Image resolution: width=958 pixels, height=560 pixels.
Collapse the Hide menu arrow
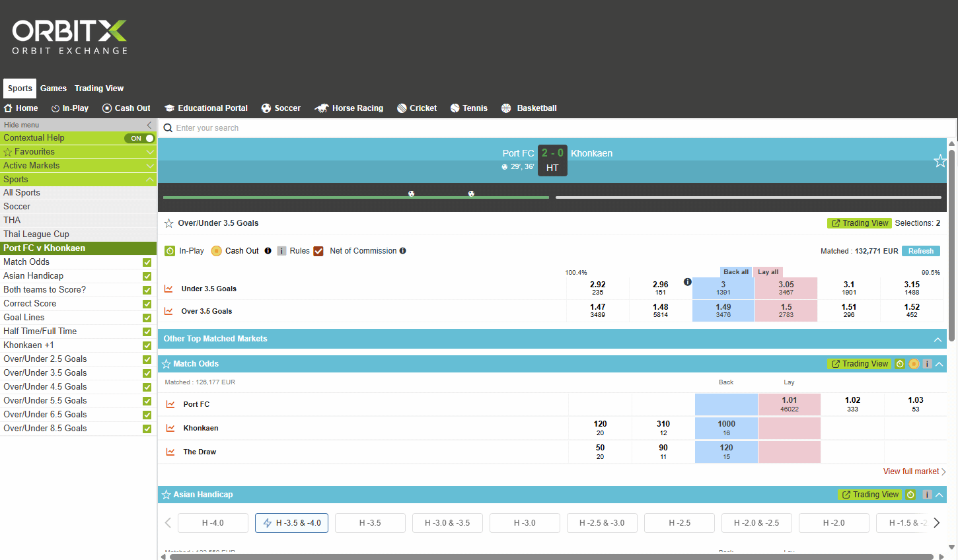pyautogui.click(x=149, y=125)
